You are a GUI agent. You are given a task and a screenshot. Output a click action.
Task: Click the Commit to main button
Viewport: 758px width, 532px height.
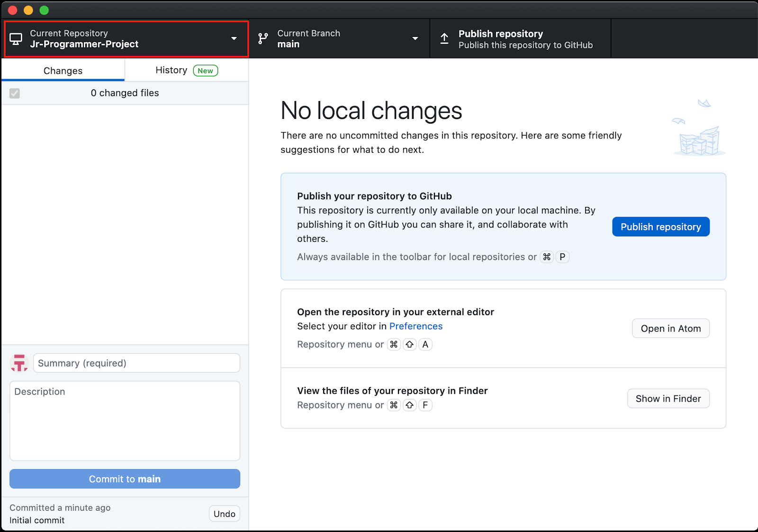click(x=125, y=479)
